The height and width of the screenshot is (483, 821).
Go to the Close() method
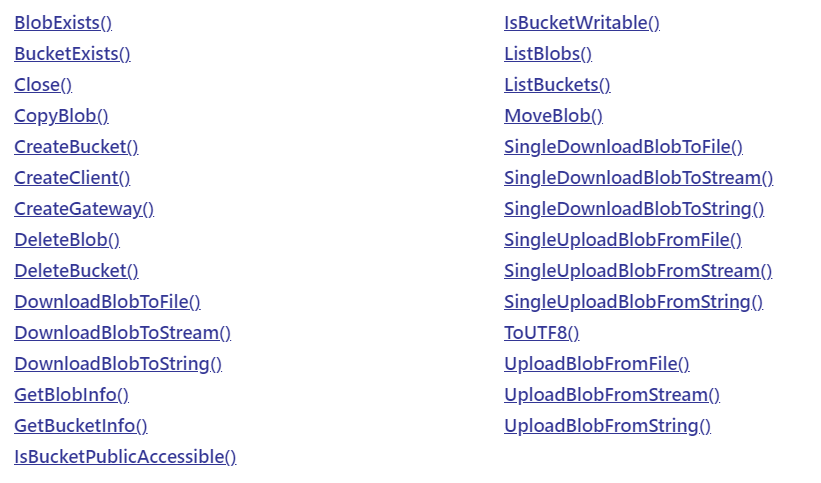43,85
